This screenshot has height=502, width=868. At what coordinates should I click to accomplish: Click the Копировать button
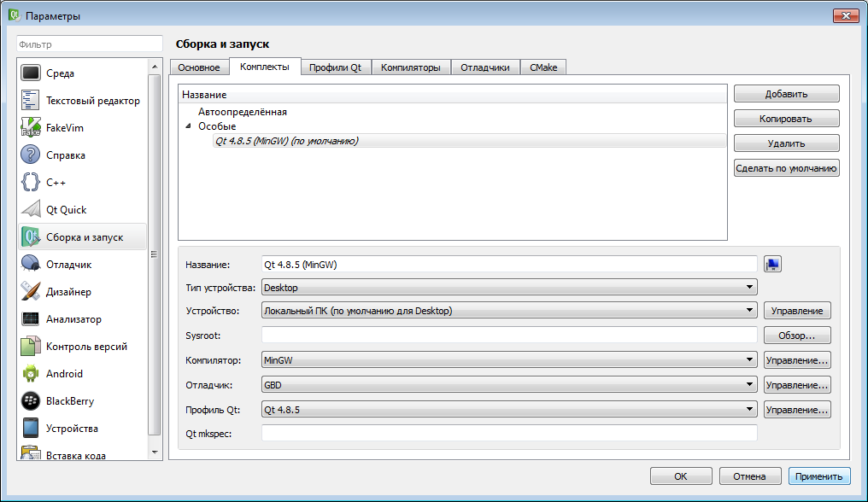pyautogui.click(x=787, y=119)
